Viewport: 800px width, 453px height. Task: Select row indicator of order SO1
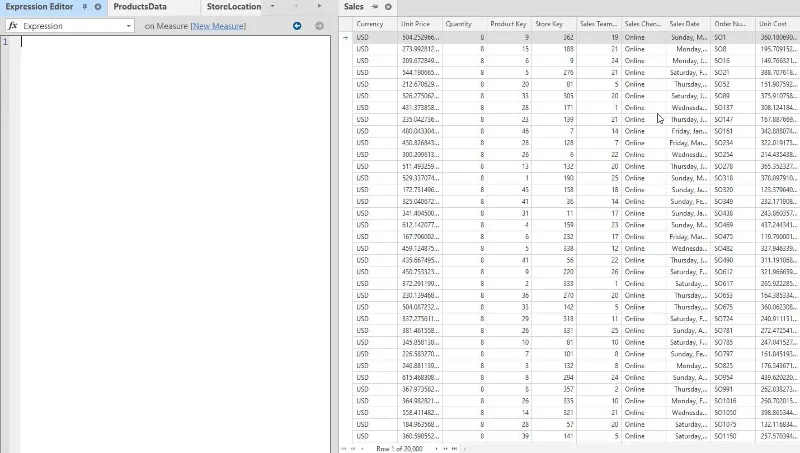[345, 37]
